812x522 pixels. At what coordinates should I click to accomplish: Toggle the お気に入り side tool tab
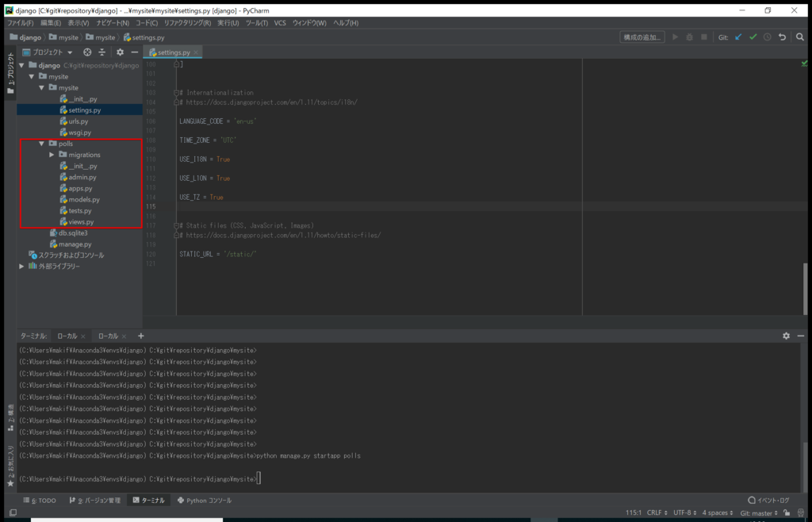click(x=10, y=466)
